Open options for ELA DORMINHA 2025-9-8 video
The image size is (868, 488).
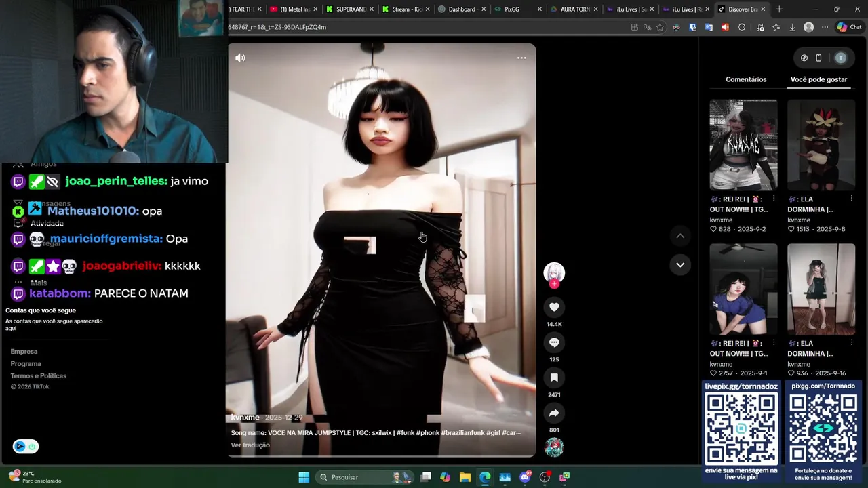851,199
